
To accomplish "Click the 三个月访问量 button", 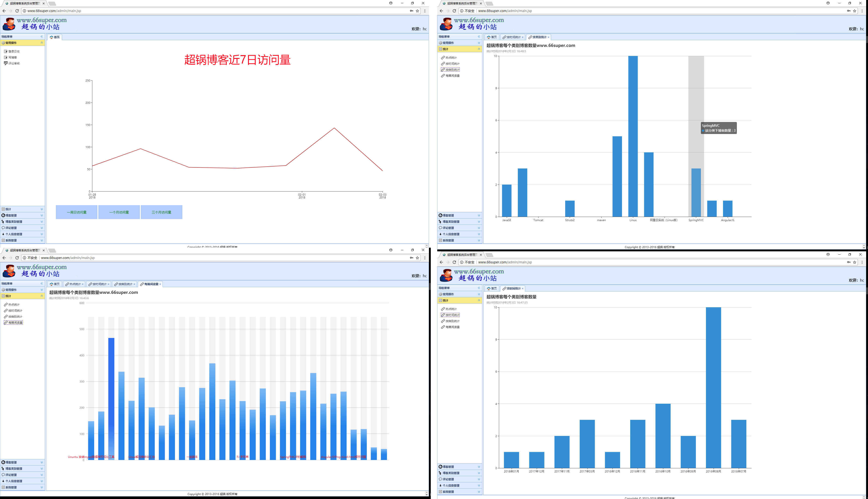I will [161, 212].
